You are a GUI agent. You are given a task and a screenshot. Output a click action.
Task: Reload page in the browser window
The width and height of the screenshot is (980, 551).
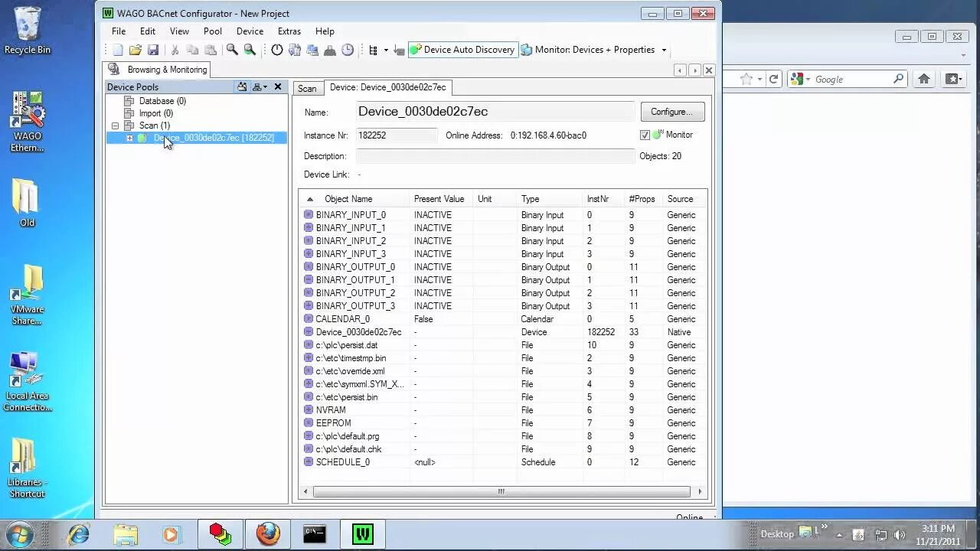(774, 79)
